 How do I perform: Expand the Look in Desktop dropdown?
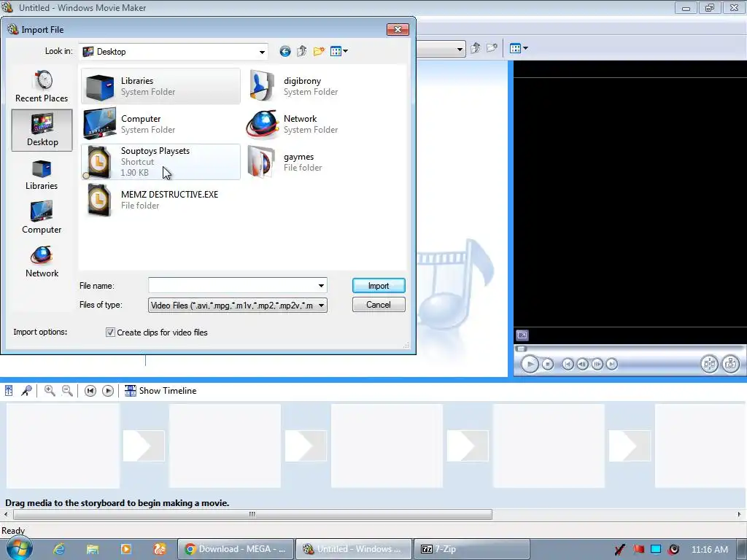pyautogui.click(x=262, y=52)
